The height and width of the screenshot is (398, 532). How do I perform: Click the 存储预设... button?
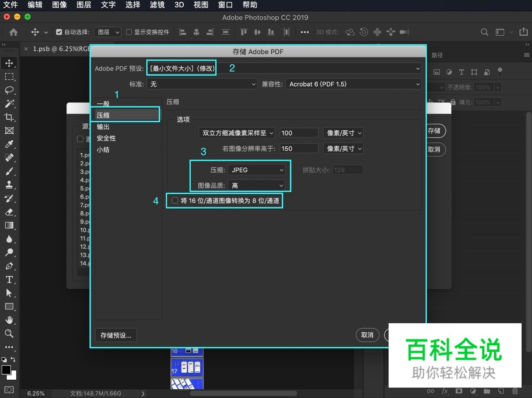(116, 335)
